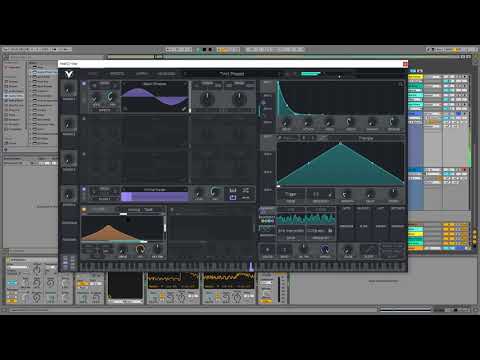Click the envelope attack knob
Image resolution: width=480 pixels, height=360 pixels.
[308, 122]
